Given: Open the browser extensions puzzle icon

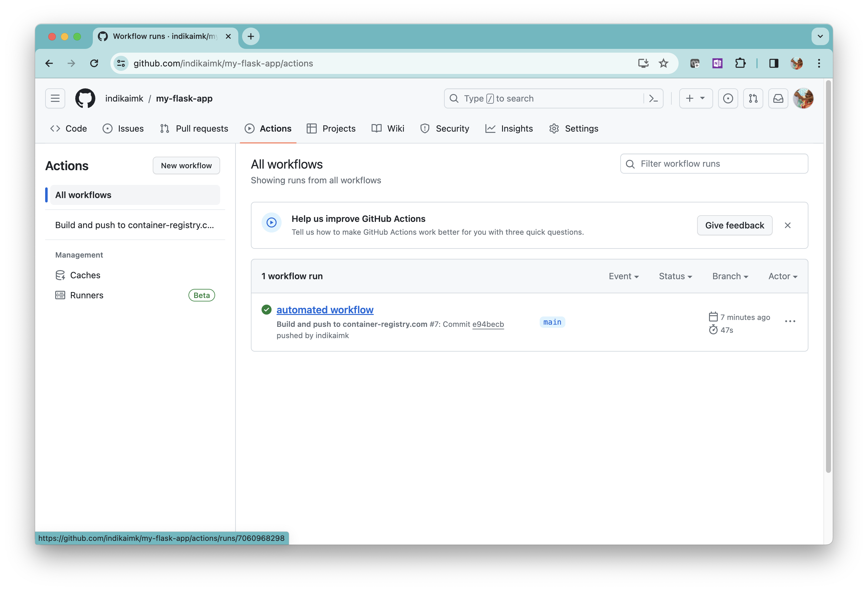Looking at the screenshot, I should click(x=740, y=64).
